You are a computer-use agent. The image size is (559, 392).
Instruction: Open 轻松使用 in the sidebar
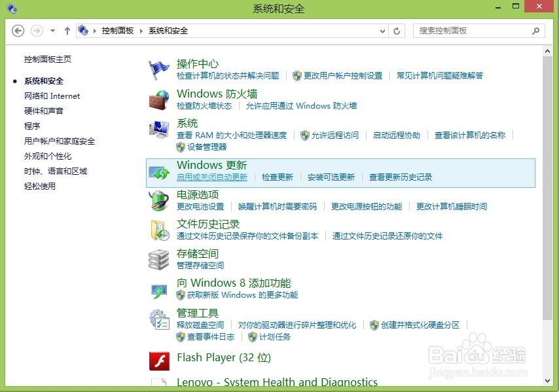tap(39, 186)
